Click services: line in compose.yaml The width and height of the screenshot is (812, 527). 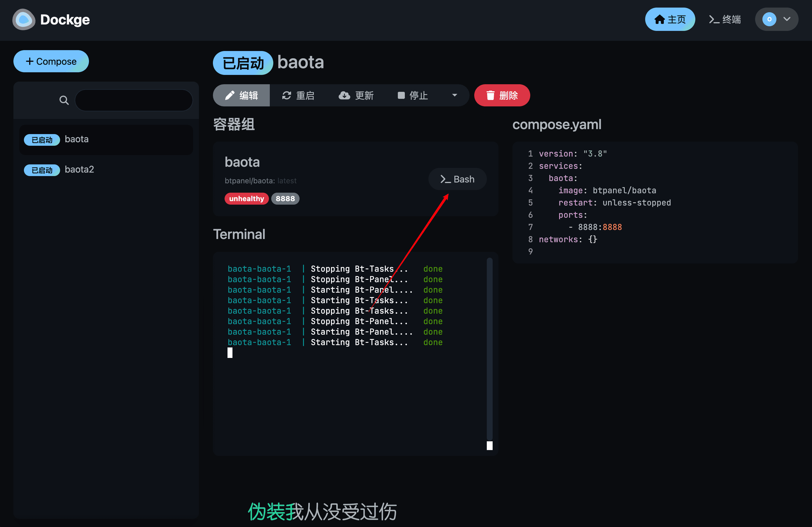click(x=560, y=166)
